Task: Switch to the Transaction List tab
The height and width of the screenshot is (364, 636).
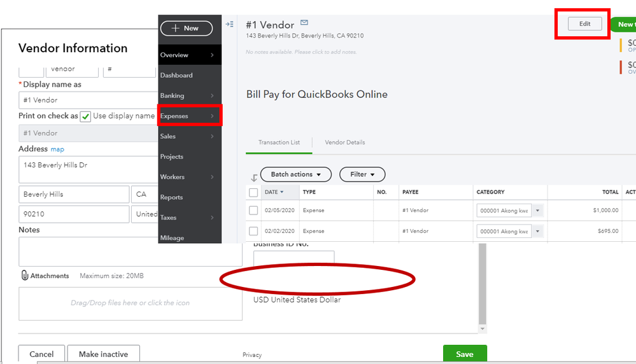Action: [x=279, y=143]
